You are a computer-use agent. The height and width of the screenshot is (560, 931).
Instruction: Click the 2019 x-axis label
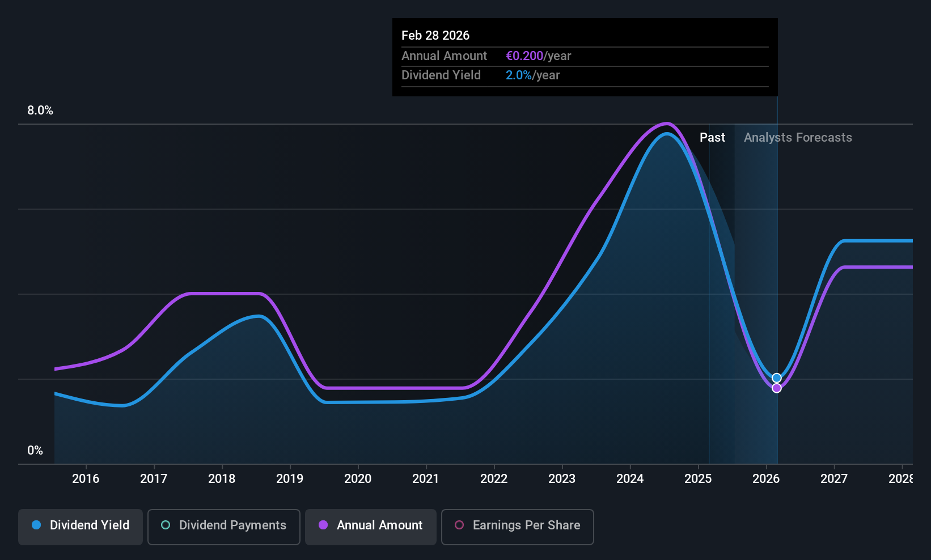click(x=290, y=479)
